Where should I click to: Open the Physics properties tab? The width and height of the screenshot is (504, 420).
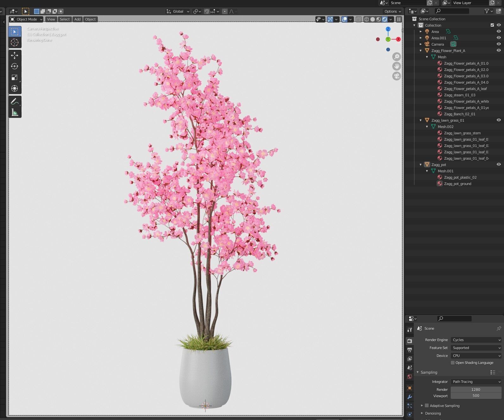point(410,415)
